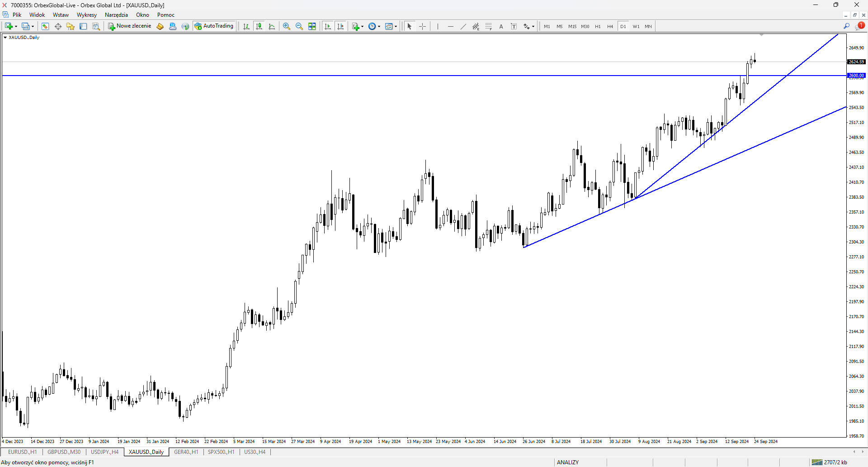Viewport: 868px width, 467px height.
Task: Open the Wstaw menu
Action: click(61, 15)
